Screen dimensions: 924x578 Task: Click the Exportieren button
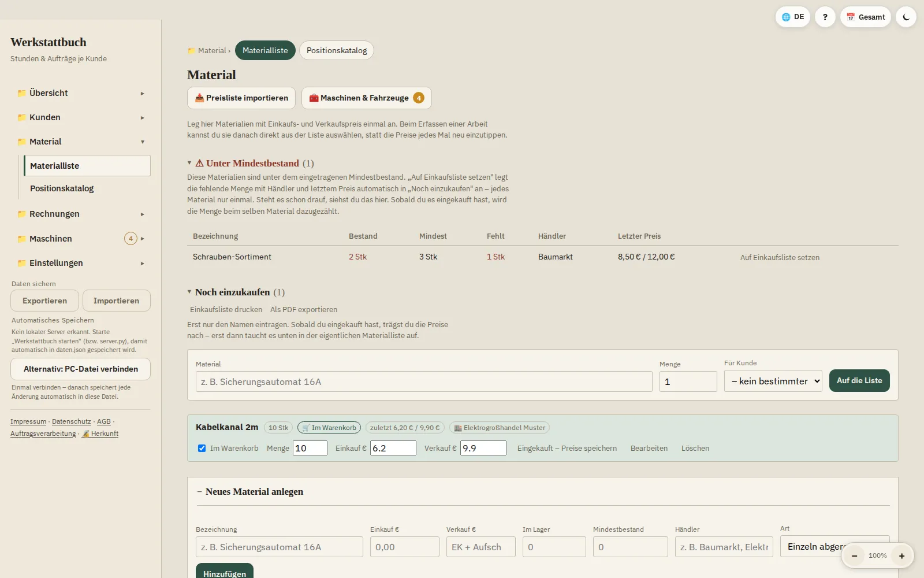click(x=44, y=301)
